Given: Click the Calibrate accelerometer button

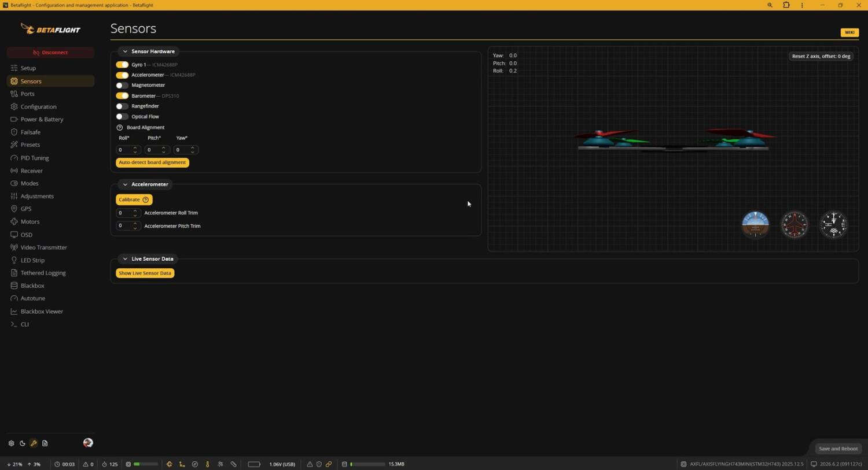Looking at the screenshot, I should pyautogui.click(x=134, y=199).
